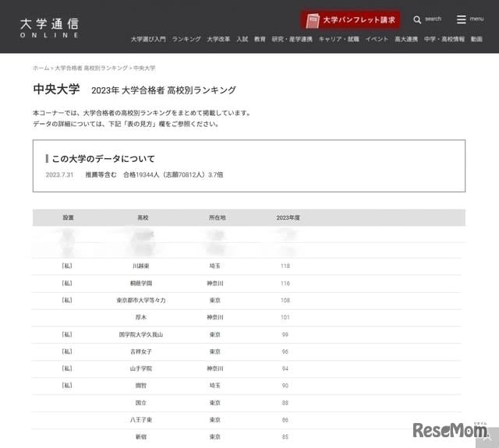Click [私] label in 山手学院 row
The image size is (499, 448).
pos(67,369)
